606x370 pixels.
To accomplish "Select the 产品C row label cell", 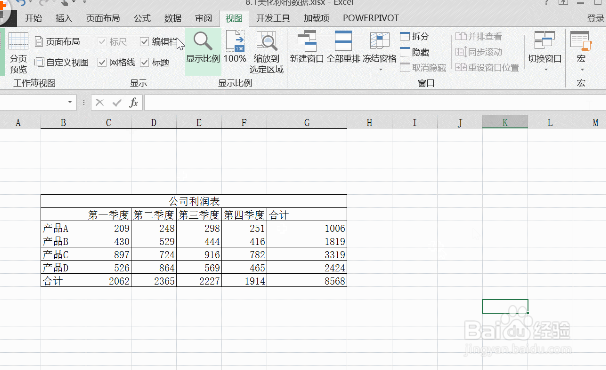I will click(x=63, y=254).
